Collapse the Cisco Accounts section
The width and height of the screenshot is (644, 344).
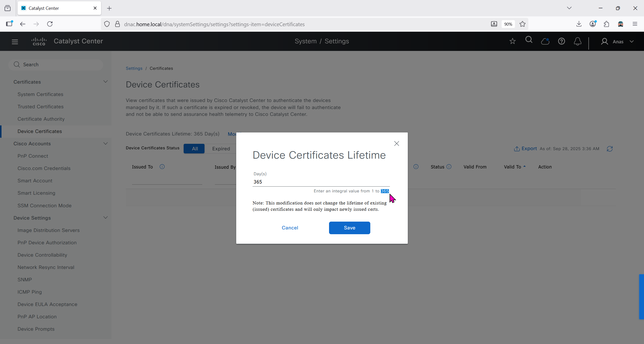(105, 144)
